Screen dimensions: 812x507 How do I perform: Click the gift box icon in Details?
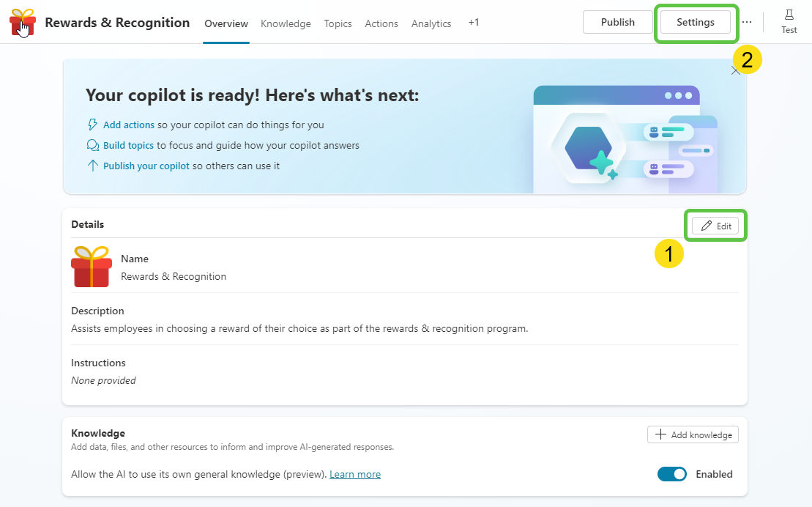(x=92, y=267)
